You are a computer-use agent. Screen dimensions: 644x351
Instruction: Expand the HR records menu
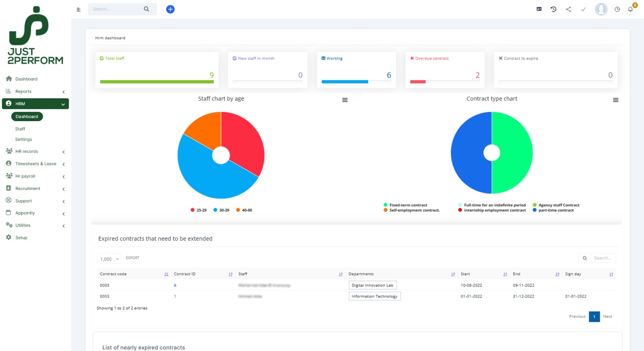[x=35, y=151]
